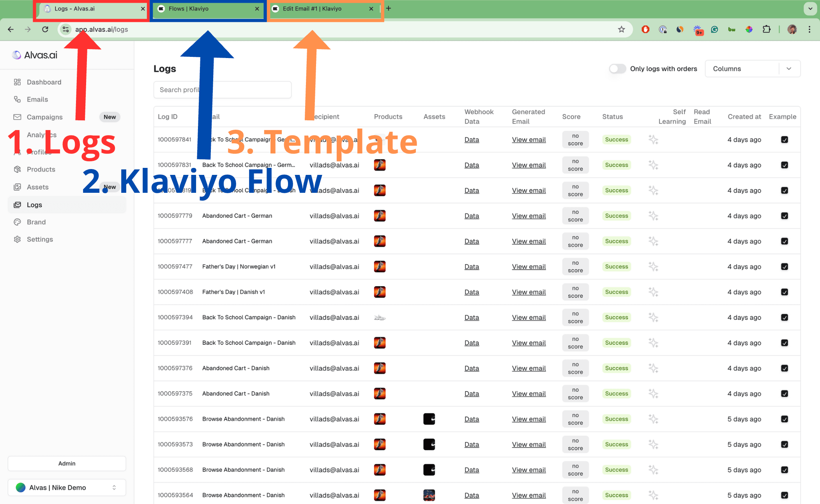Click the Created at column header
The width and height of the screenshot is (820, 504).
(x=744, y=116)
